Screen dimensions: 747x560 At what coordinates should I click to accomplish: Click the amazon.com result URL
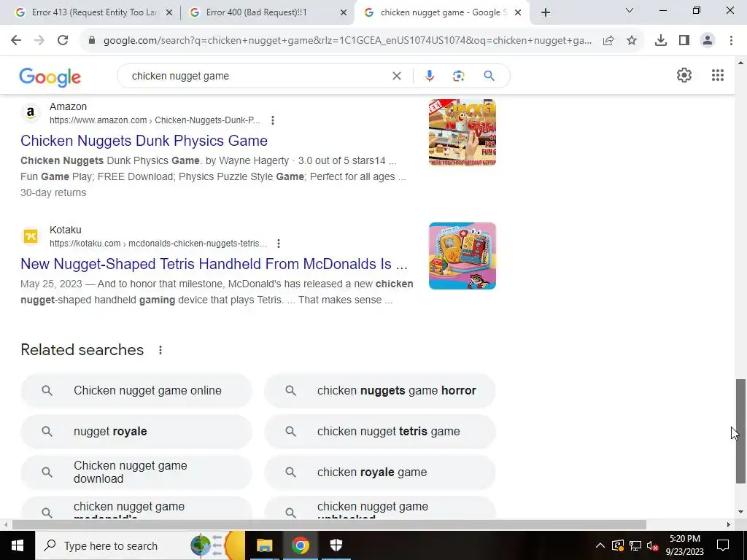[155, 120]
